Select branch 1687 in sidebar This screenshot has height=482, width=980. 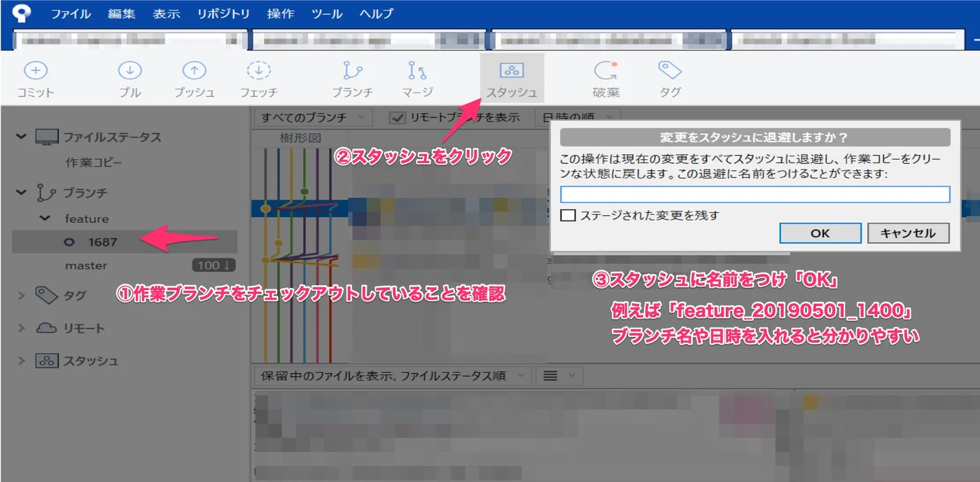coord(125,242)
